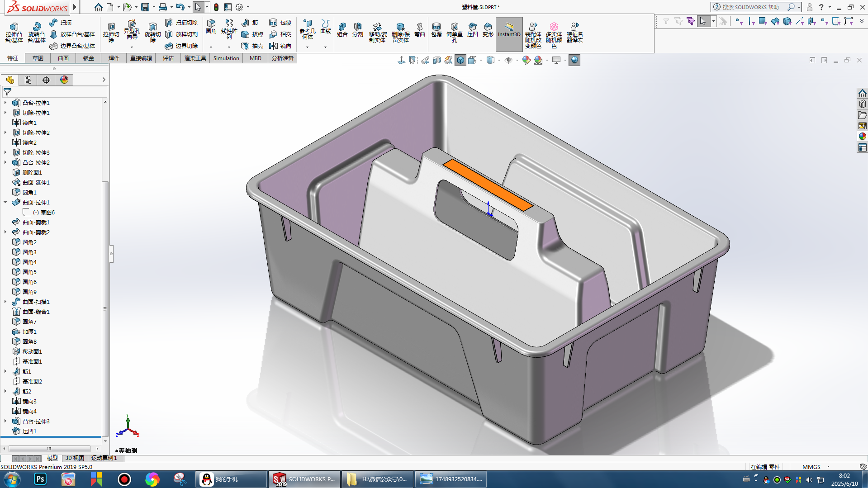This screenshot has width=868, height=488.
Task: Switch to the 草图 sketch tab
Action: [38, 58]
